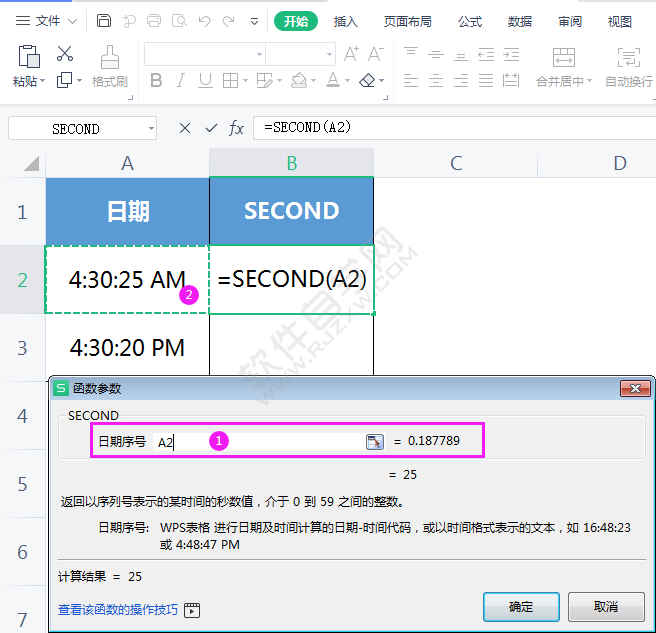The image size is (656, 633).
Task: Click the range selector icon in dialog
Action: tap(375, 441)
